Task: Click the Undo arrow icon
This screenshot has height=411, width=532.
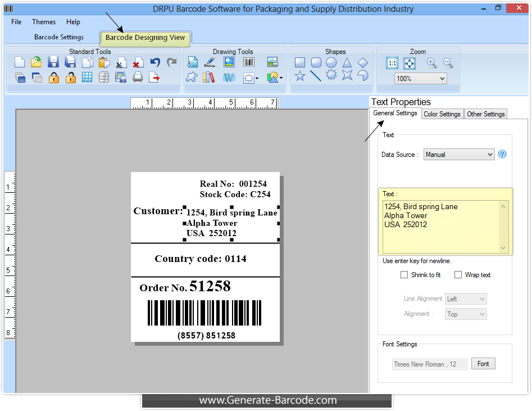Action: point(155,61)
